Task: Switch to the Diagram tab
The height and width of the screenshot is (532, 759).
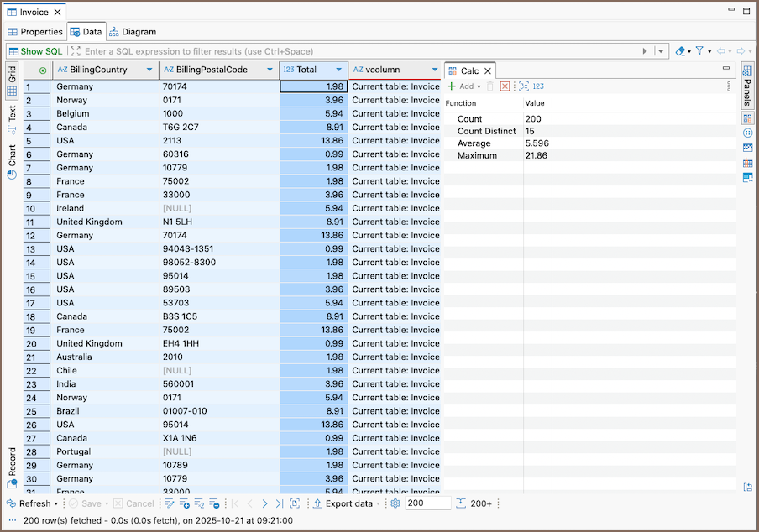Action: tap(133, 32)
